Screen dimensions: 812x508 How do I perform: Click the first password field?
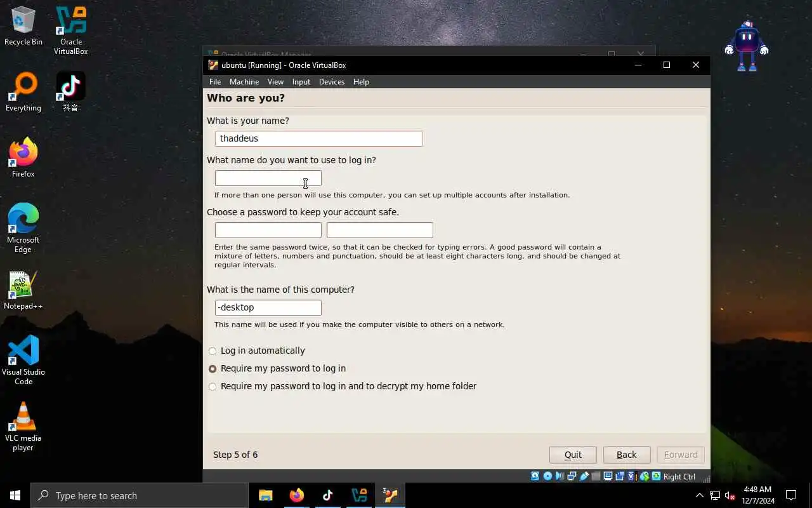pyautogui.click(x=268, y=230)
